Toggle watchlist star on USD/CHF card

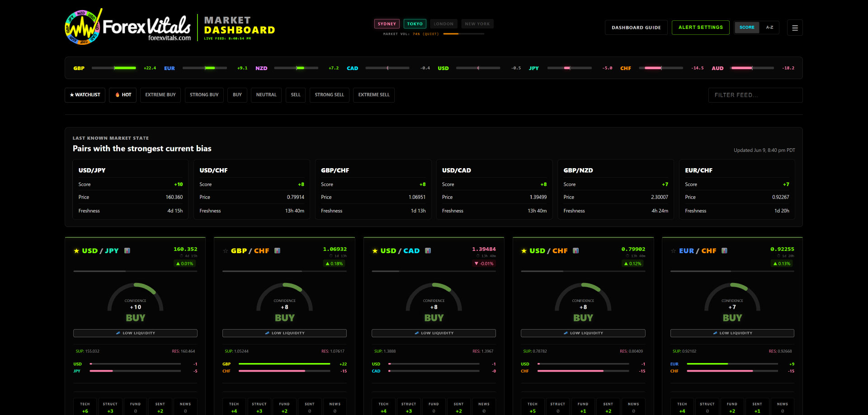coord(524,251)
